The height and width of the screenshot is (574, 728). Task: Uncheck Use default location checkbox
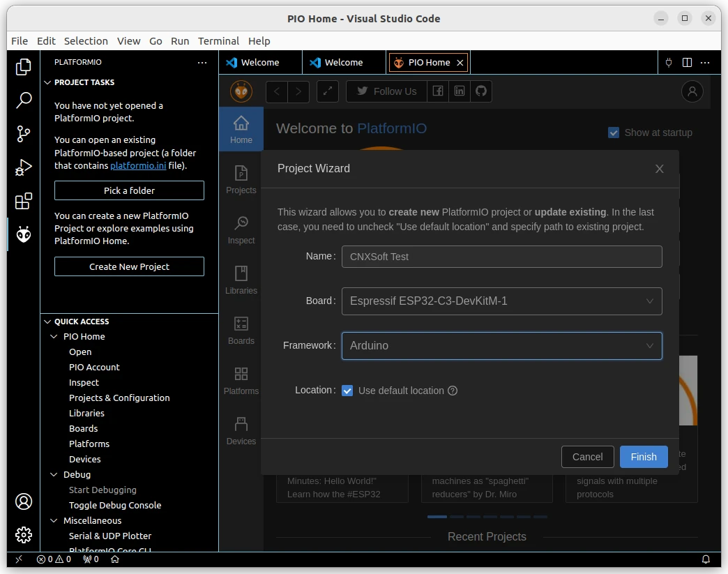click(347, 391)
